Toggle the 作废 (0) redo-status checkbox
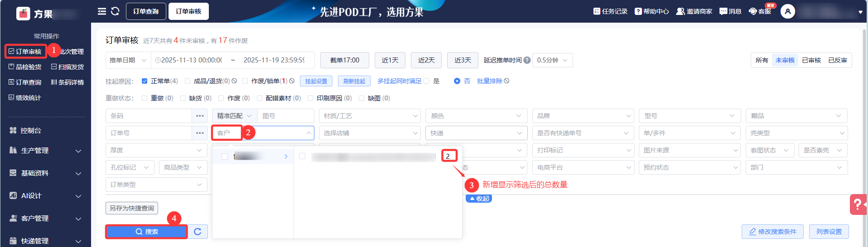Screen dimensions: 868x247 (221, 98)
